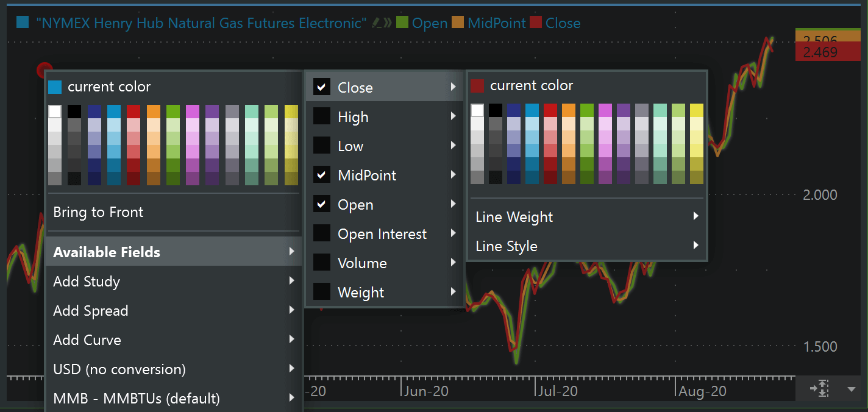Enable the High field checkbox
Viewport: 868px width, 412px height.
coord(322,116)
